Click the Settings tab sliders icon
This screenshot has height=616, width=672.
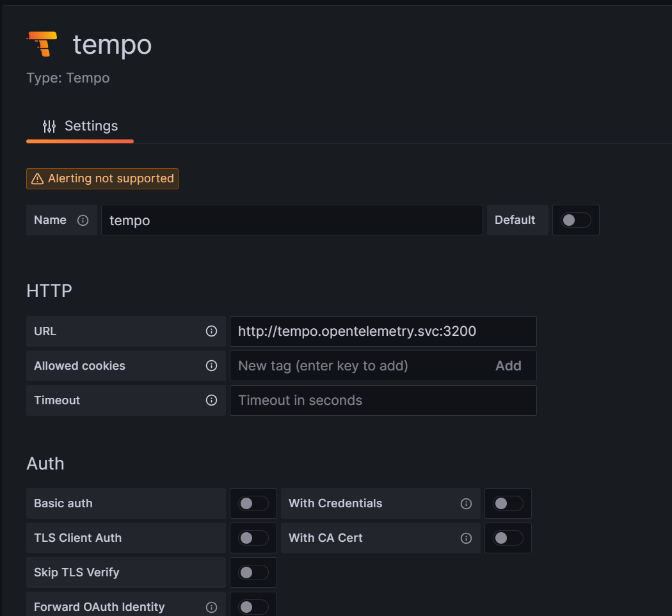click(x=49, y=127)
